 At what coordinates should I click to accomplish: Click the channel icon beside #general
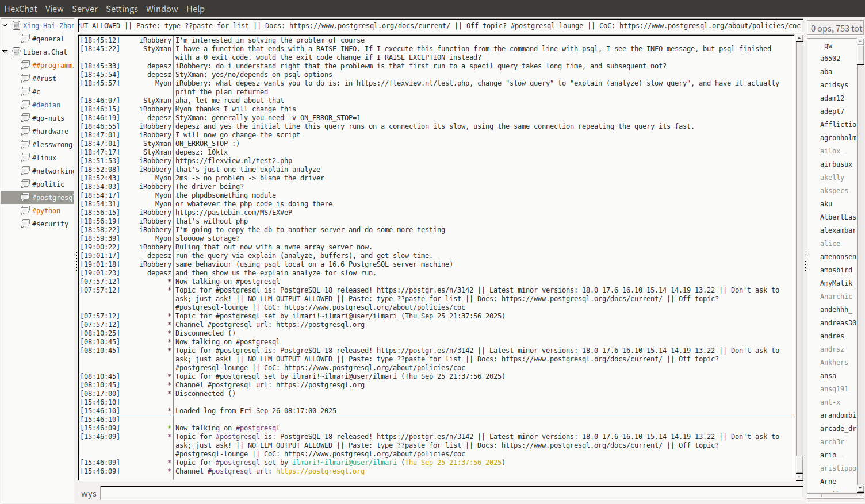tap(25, 39)
